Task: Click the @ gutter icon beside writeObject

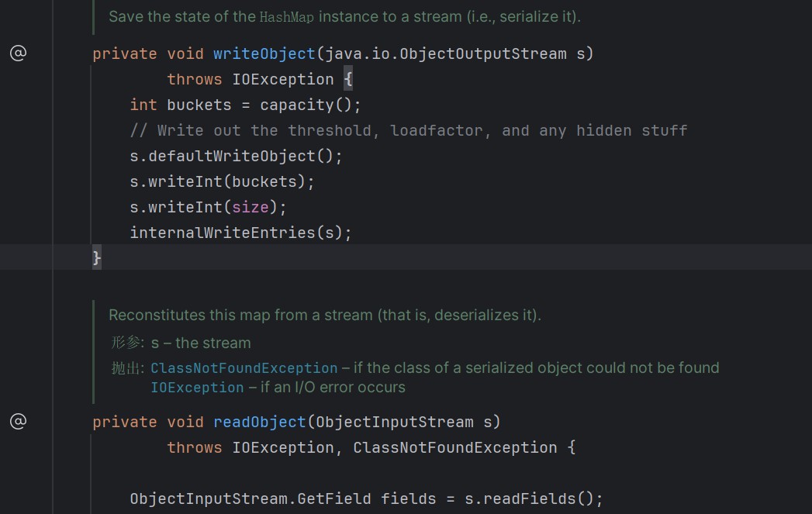Action: tap(18, 53)
